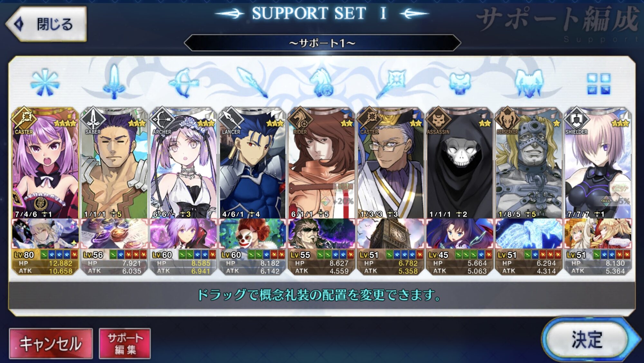This screenshot has width=644, height=363.
Task: Select the Extra class four-squares icon
Action: tap(598, 84)
